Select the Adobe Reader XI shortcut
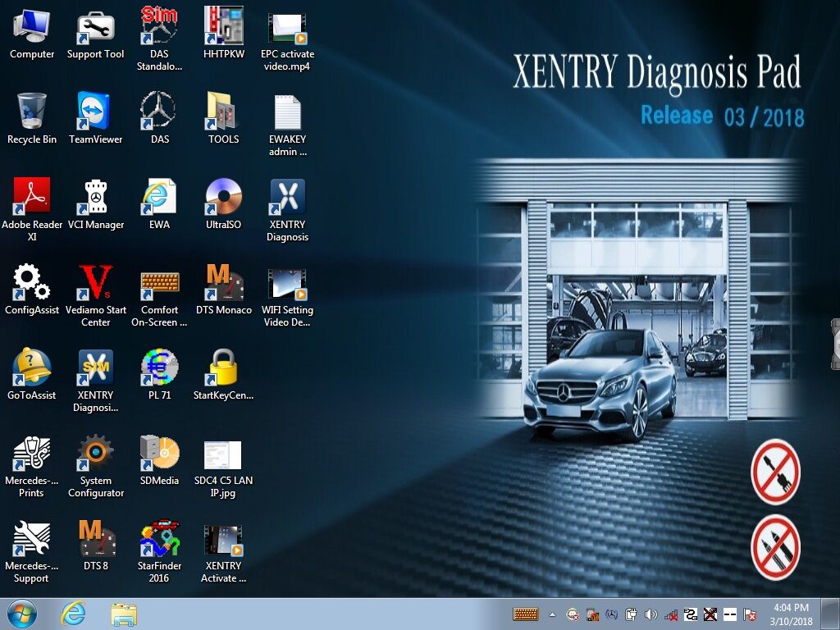Screen dimensions: 840x630 pos(32,209)
